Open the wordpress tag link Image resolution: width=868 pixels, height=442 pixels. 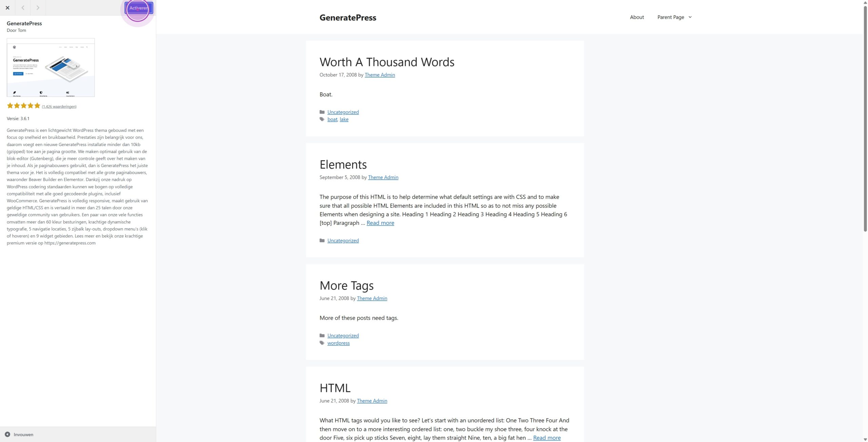[338, 343]
